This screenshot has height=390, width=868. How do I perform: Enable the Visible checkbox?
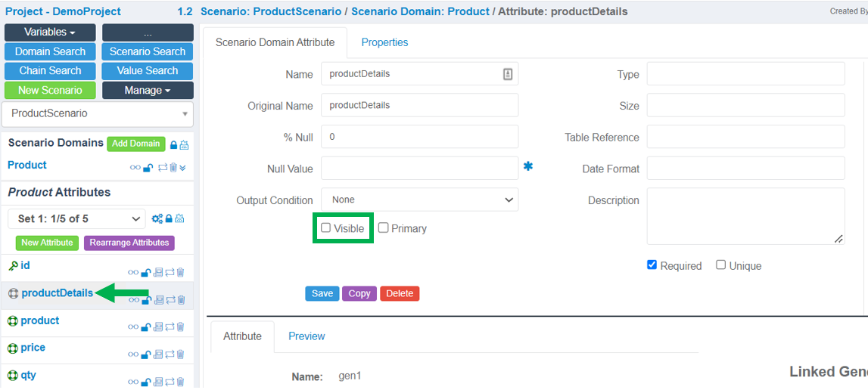(325, 227)
